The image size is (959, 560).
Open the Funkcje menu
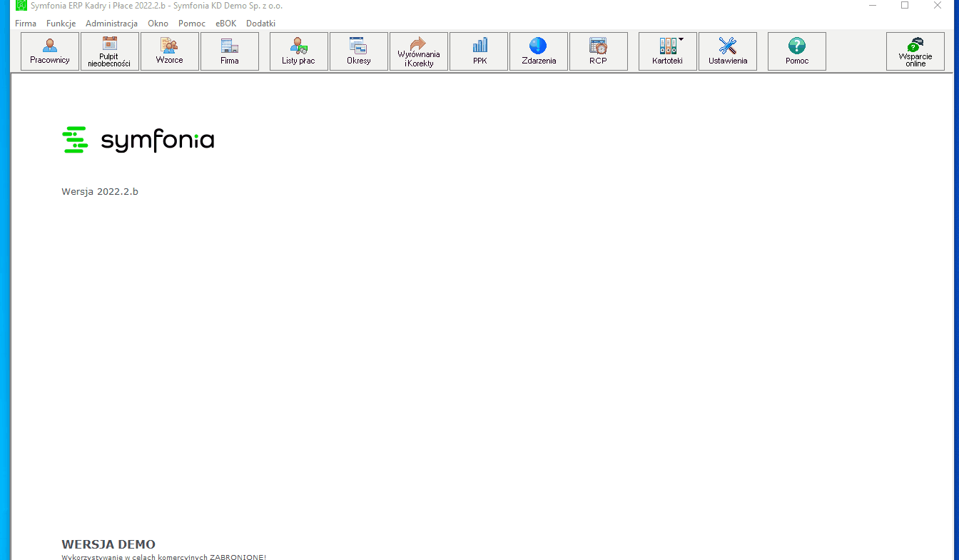click(x=61, y=24)
